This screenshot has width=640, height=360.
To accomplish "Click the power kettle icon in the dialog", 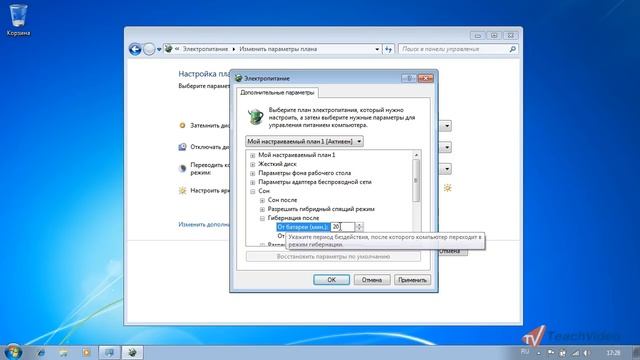I will click(256, 117).
